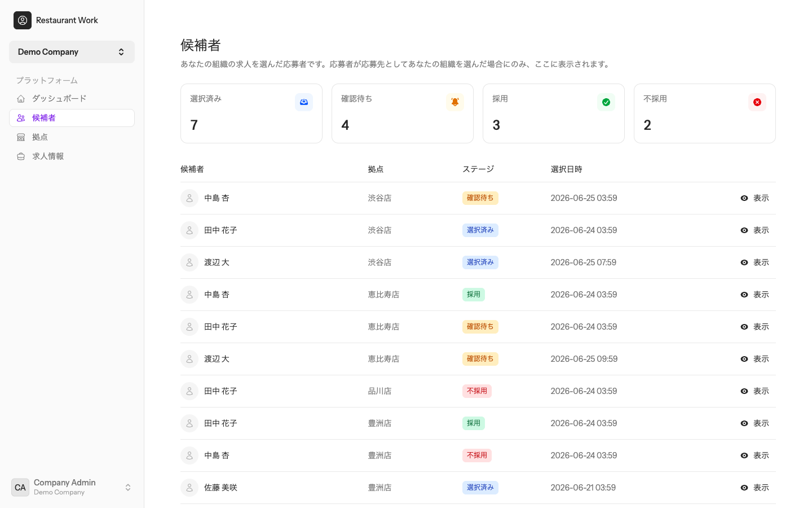Click avatar of 田中 花子 in 恵比寿店 row

coord(189,327)
